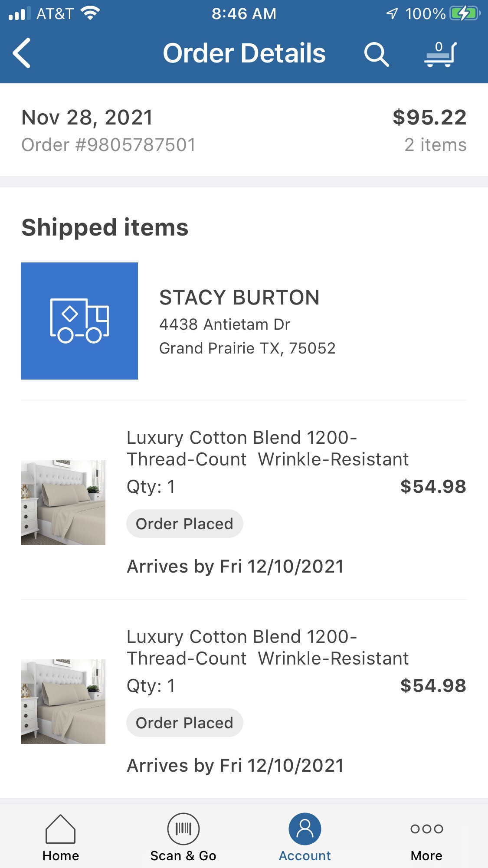This screenshot has width=488, height=868.
Task: Open second Luxury Cotton Blend item title
Action: (x=267, y=648)
